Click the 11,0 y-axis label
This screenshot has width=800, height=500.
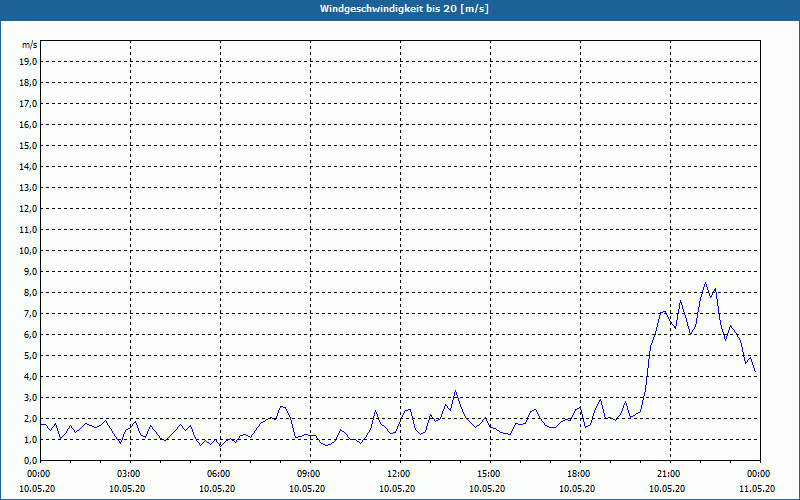[28, 230]
